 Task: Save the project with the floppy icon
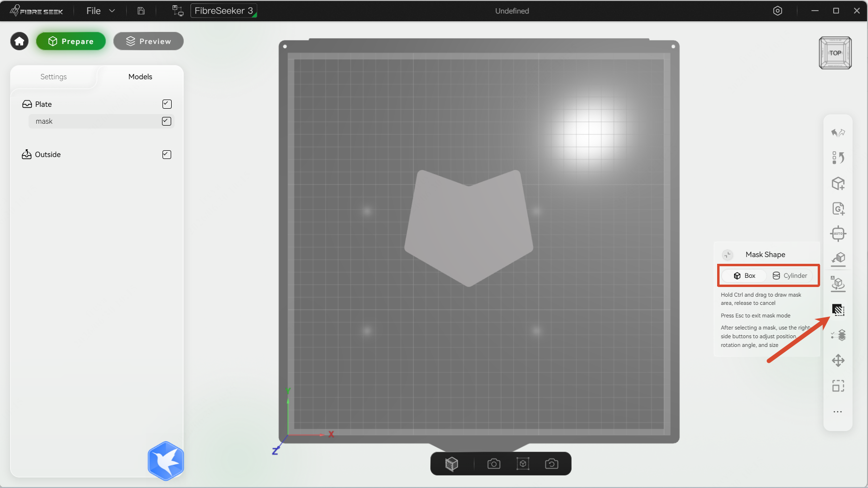pos(141,11)
